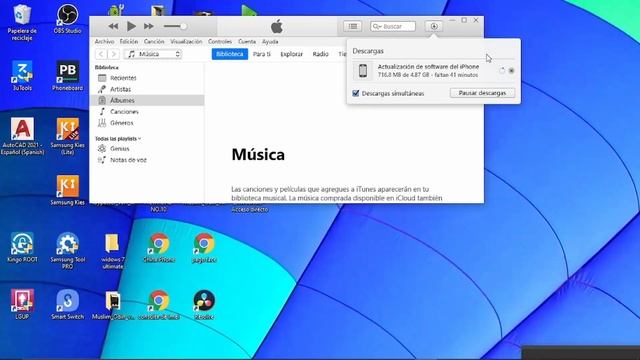
Task: Open the windows 7 ultimate folder icon
Action: click(x=113, y=251)
